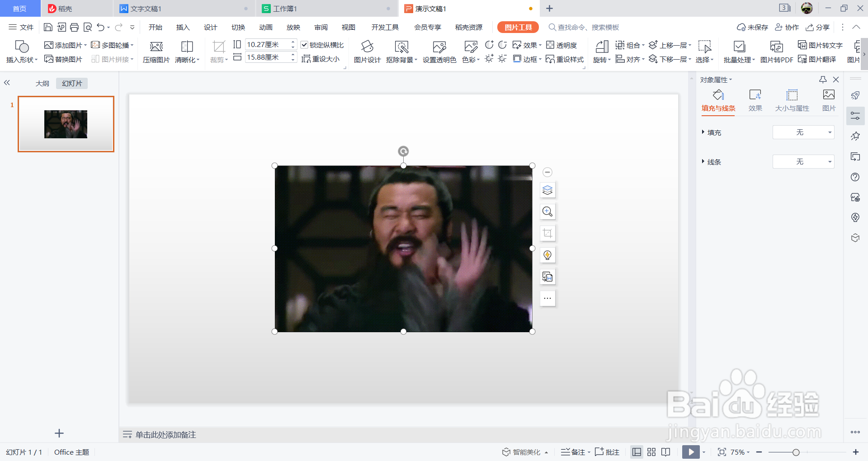
Task: Close the Object Properties panel
Action: click(836, 80)
